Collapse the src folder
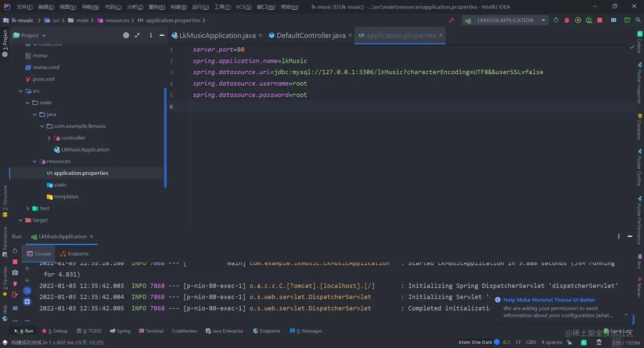 pos(20,91)
